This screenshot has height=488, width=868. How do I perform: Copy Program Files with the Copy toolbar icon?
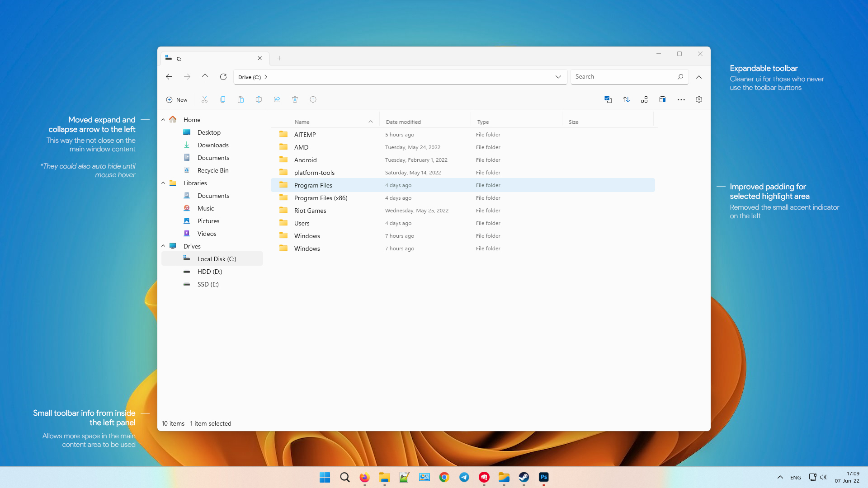click(222, 99)
